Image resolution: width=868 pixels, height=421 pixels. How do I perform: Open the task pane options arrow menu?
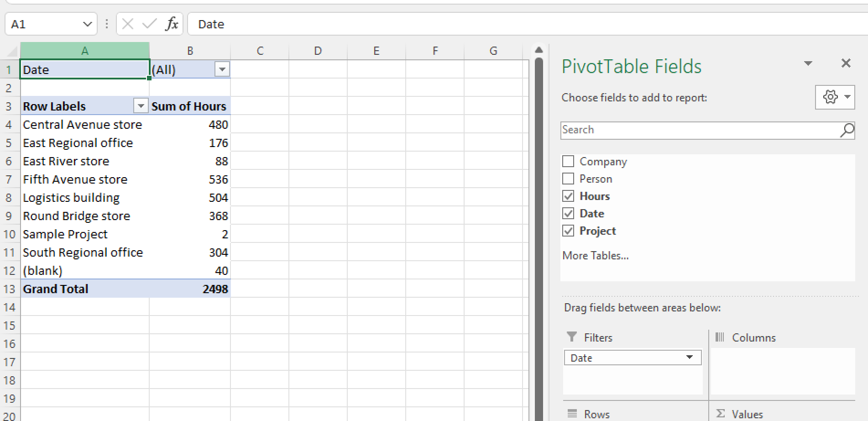coord(808,63)
